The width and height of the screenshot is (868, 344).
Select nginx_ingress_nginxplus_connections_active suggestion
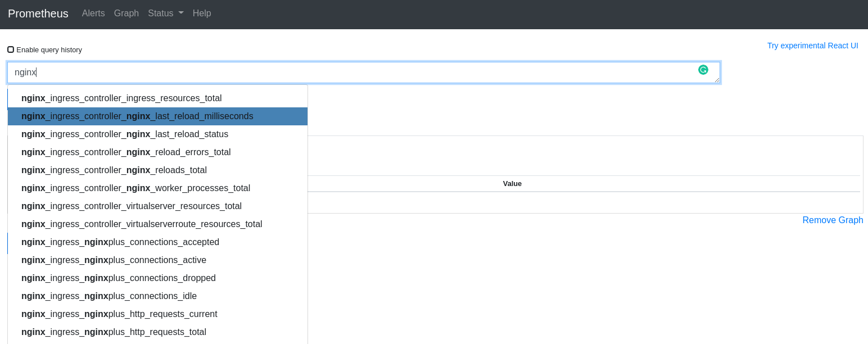tap(157, 260)
